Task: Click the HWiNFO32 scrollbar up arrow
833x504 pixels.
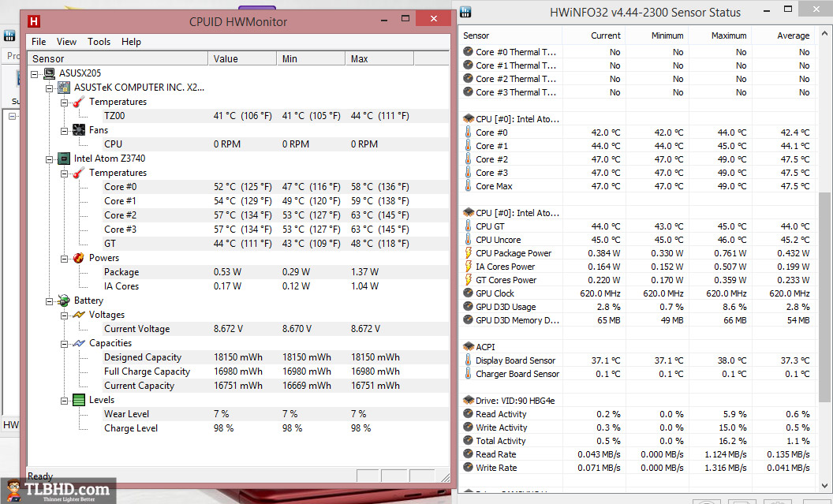Action: pos(824,33)
